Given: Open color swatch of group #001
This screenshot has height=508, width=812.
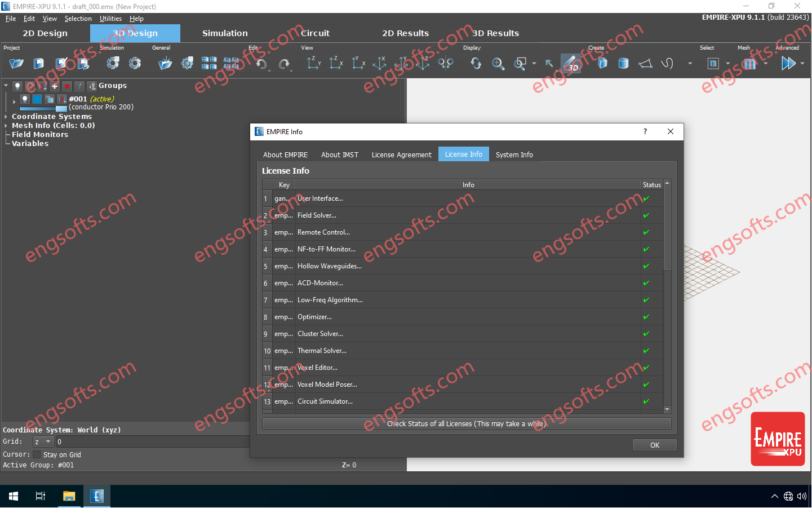Looking at the screenshot, I should [37, 99].
